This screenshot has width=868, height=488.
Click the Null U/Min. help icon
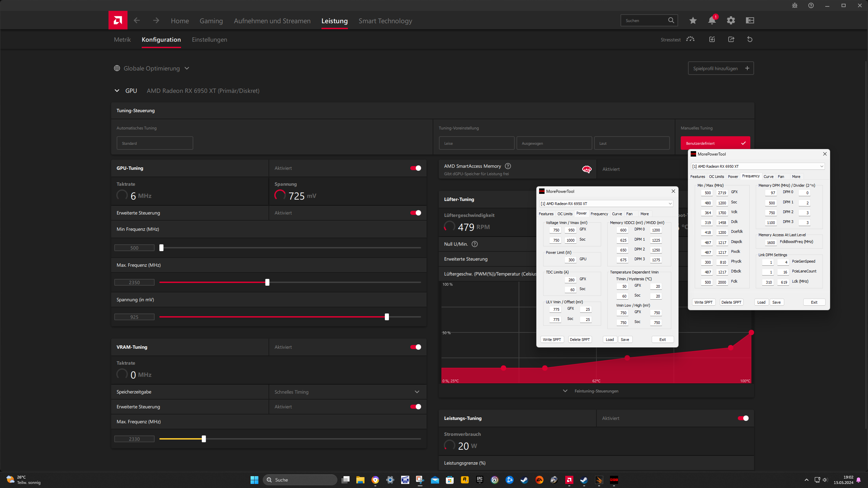[475, 244]
